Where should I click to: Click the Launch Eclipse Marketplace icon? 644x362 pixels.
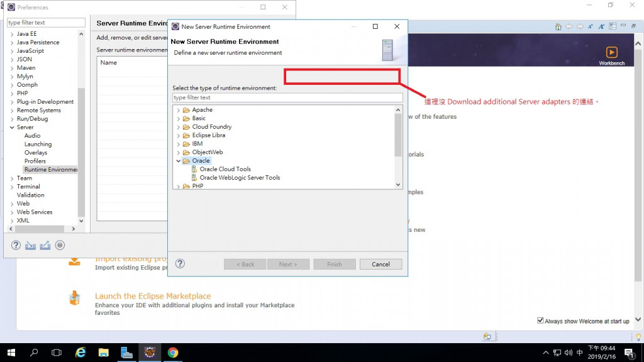point(74,298)
